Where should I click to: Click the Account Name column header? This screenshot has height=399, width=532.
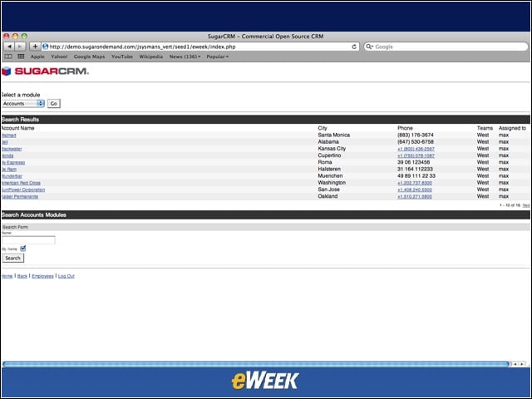[17, 128]
